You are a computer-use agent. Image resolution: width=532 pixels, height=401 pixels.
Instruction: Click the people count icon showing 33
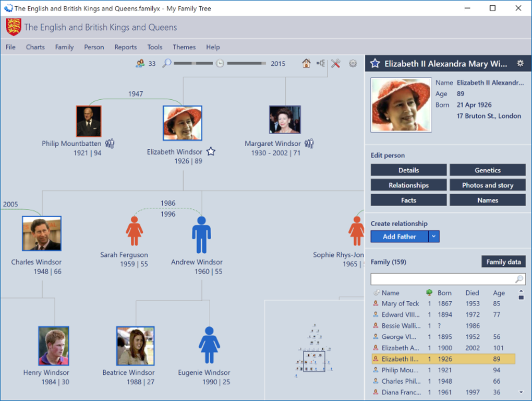[140, 64]
